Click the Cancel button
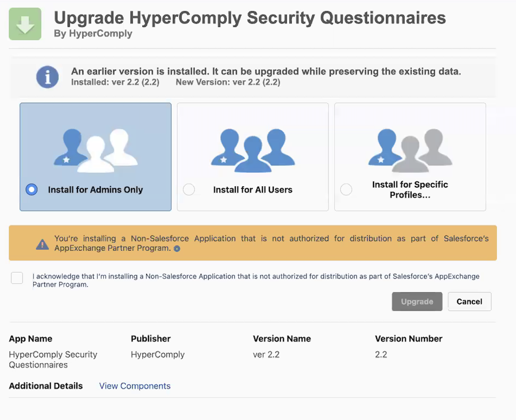Viewport: 516px width, 420px height. click(470, 301)
